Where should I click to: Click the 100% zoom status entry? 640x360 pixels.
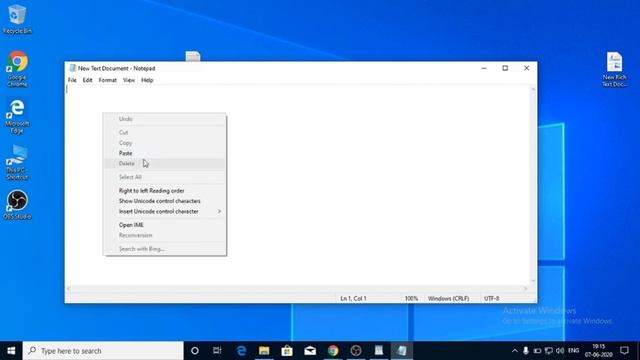pos(411,298)
